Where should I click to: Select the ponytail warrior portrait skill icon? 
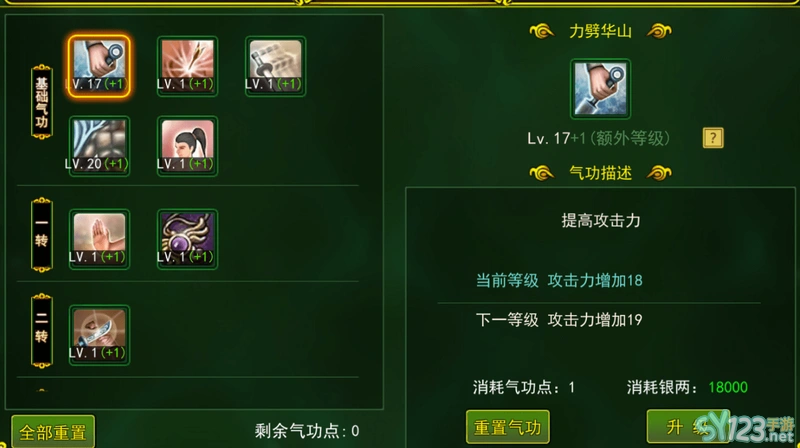tap(187, 146)
